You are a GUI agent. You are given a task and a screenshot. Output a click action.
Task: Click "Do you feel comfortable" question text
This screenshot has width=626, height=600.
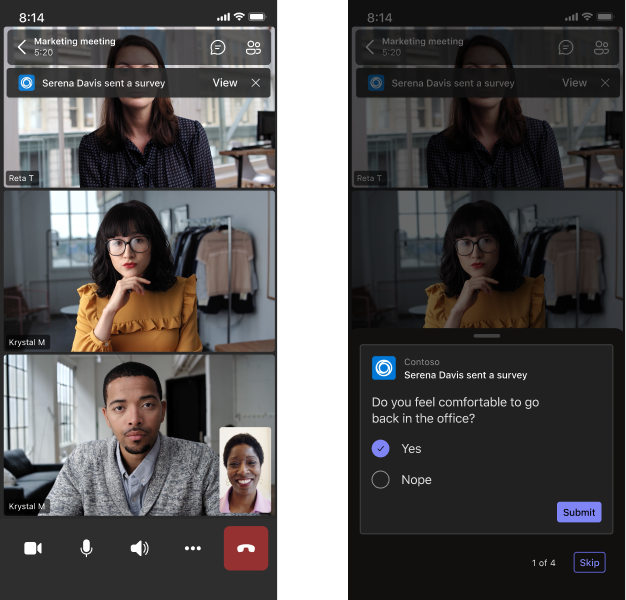click(x=455, y=410)
